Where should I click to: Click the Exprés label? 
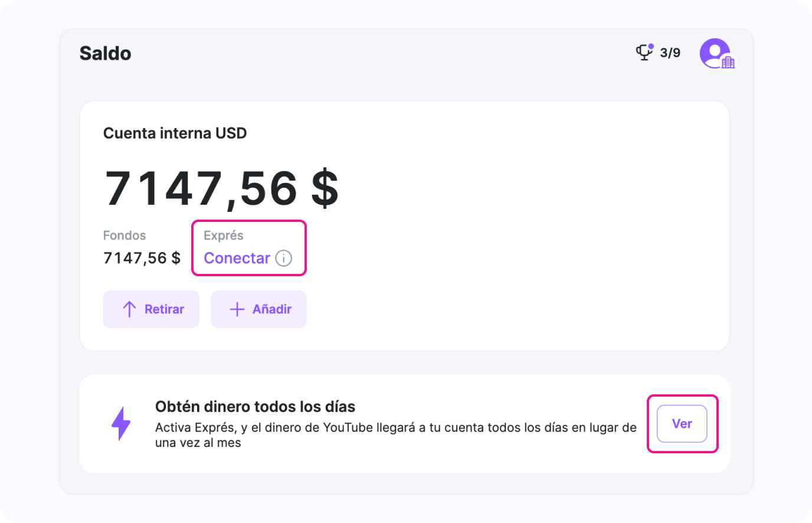click(224, 236)
